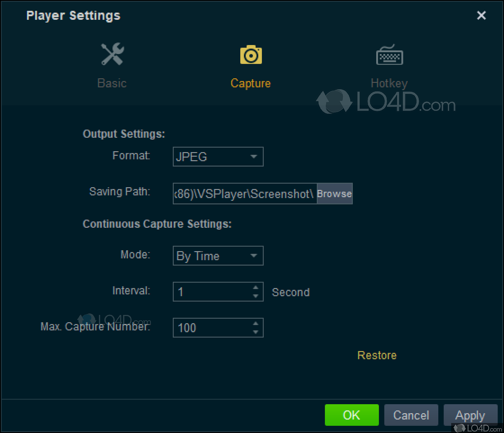
Task: Click the Cancel button
Action: [411, 415]
